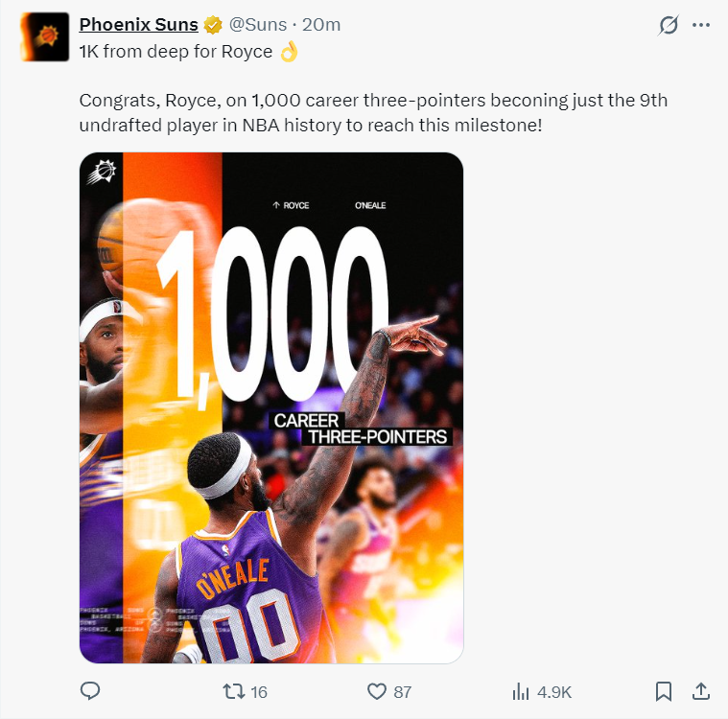The width and height of the screenshot is (728, 719).
Task: Open the share post menu
Action: [700, 690]
